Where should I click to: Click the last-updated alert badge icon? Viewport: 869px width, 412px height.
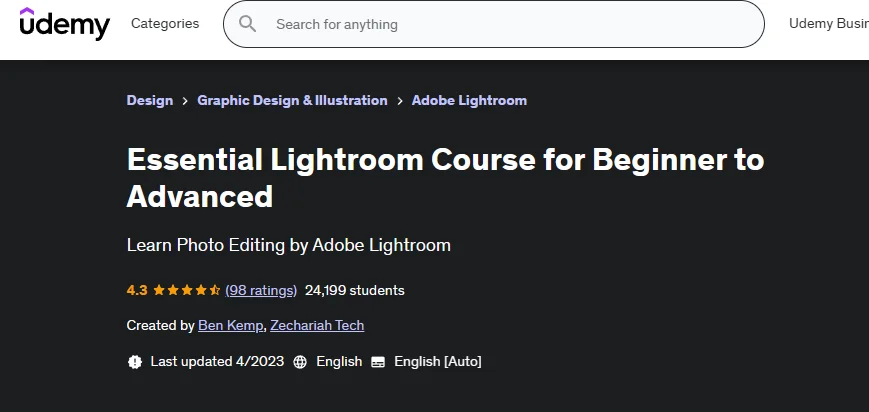(135, 362)
